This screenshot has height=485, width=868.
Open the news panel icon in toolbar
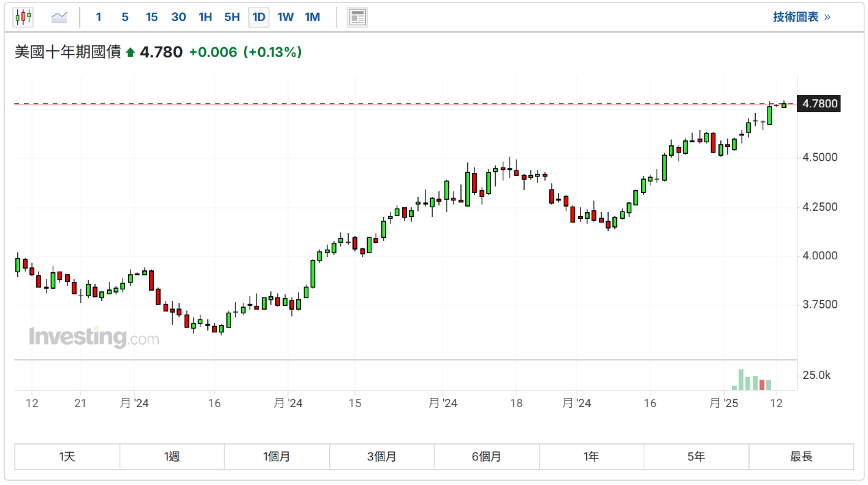357,17
